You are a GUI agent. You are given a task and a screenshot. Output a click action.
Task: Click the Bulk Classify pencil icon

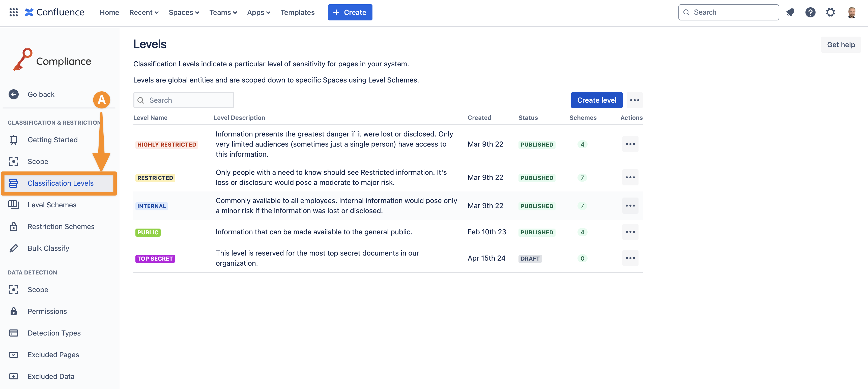click(13, 248)
